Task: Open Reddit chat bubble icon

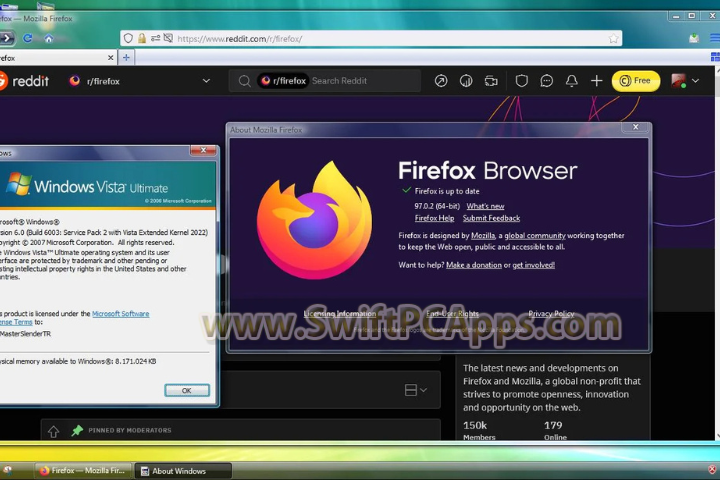Action: 546,81
